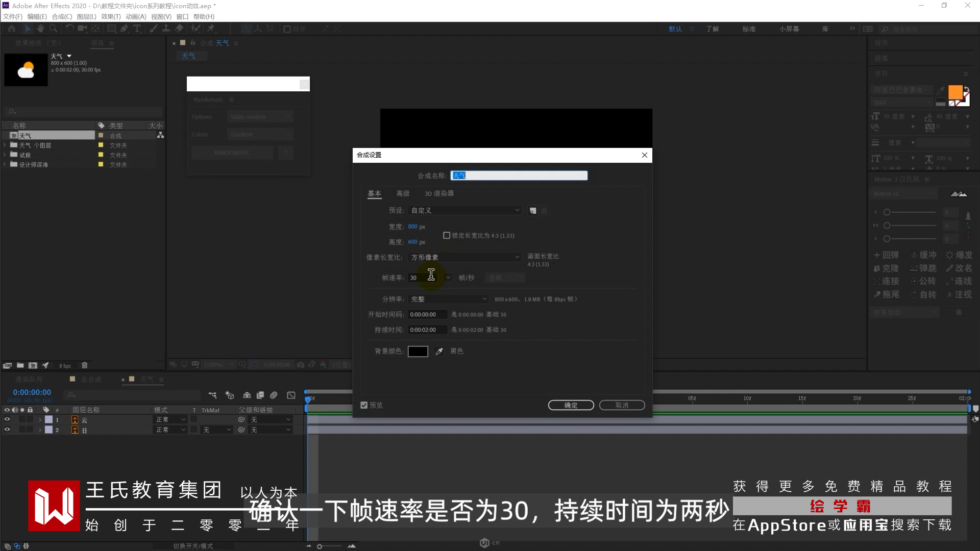980x551 pixels.
Task: Select the Zoom magnifier tool
Action: 53,29
